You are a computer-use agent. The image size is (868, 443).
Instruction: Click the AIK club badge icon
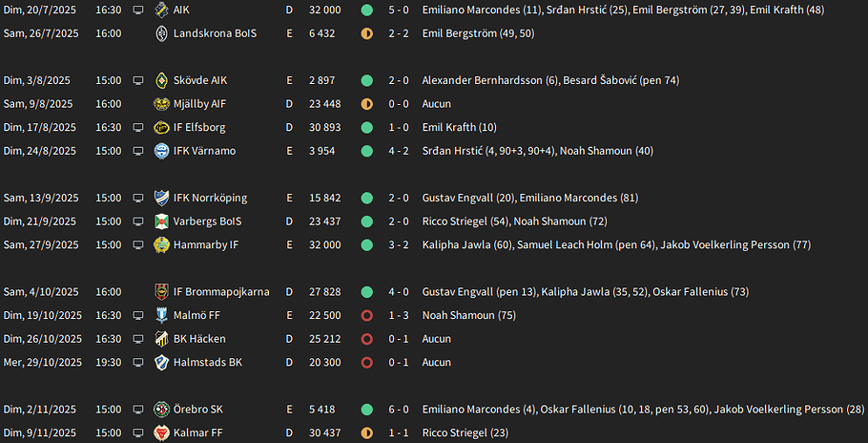(x=161, y=10)
